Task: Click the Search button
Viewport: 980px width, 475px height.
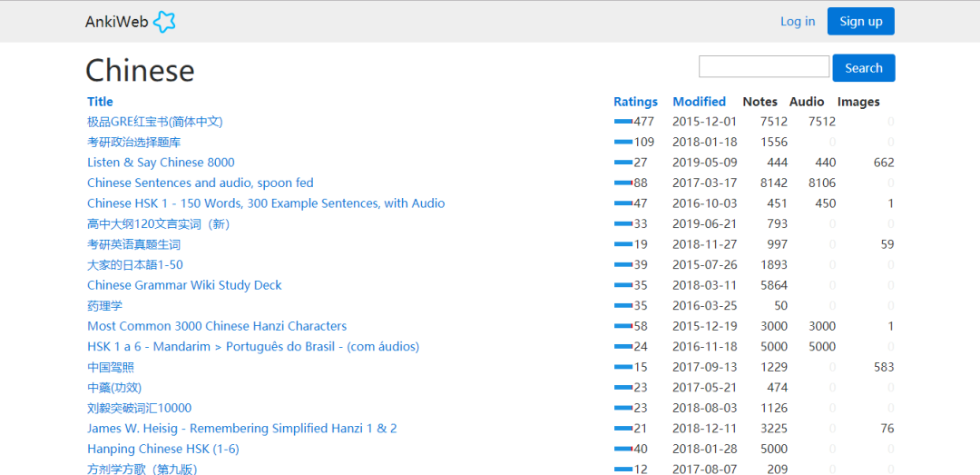Action: tap(863, 67)
